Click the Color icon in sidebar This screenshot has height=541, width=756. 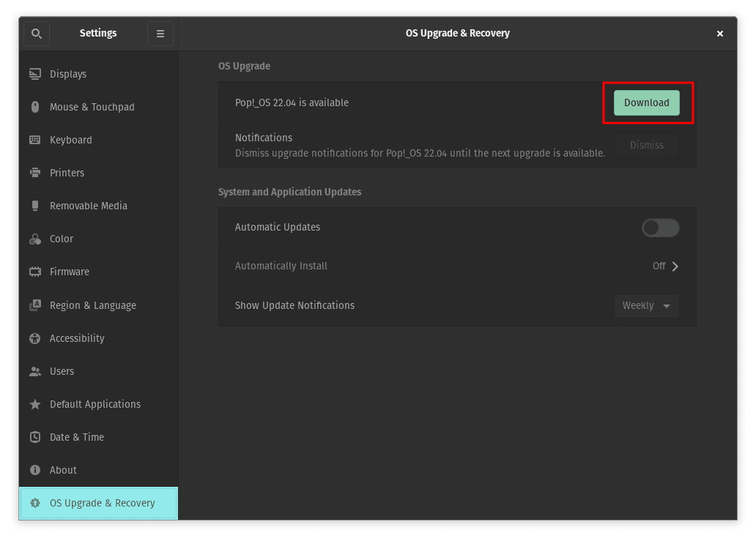click(x=34, y=239)
